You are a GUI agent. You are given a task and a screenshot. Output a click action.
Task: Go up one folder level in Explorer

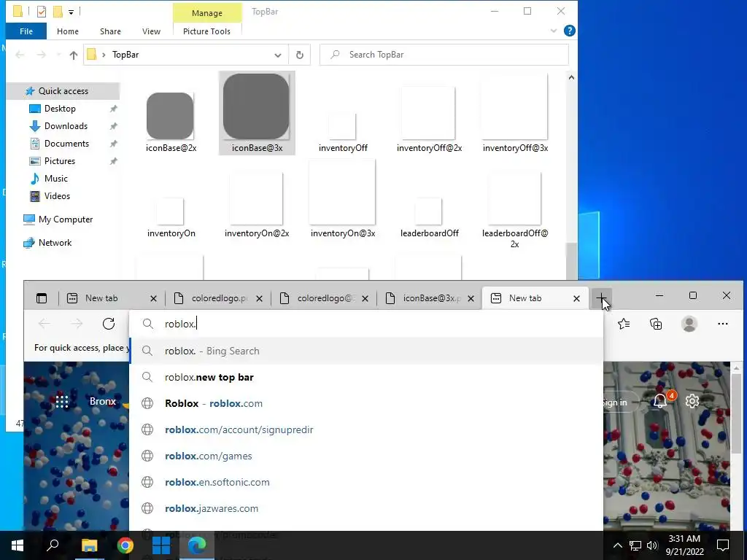pos(74,55)
